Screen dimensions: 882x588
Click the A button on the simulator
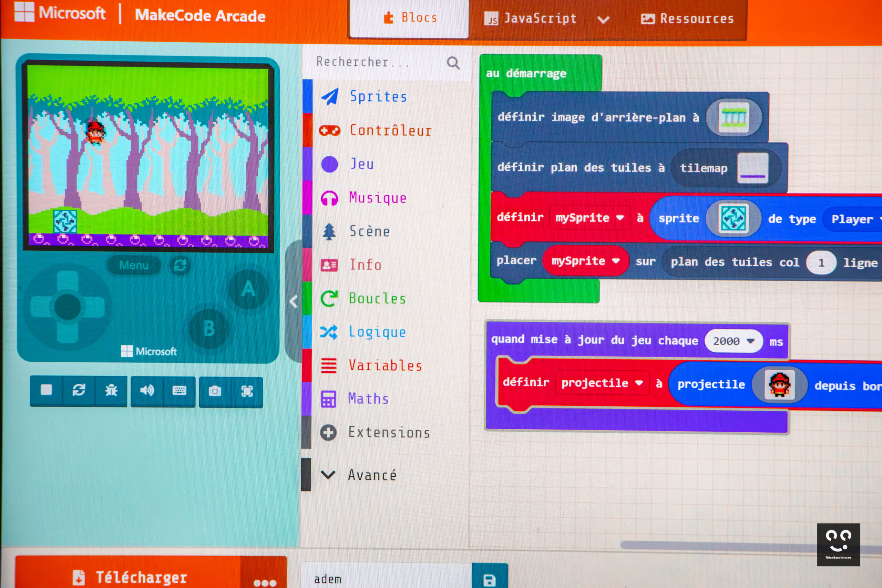pos(248,289)
